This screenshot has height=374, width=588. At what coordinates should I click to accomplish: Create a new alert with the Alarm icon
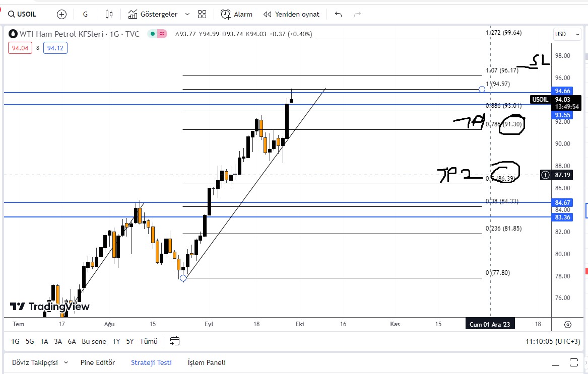[x=236, y=14]
